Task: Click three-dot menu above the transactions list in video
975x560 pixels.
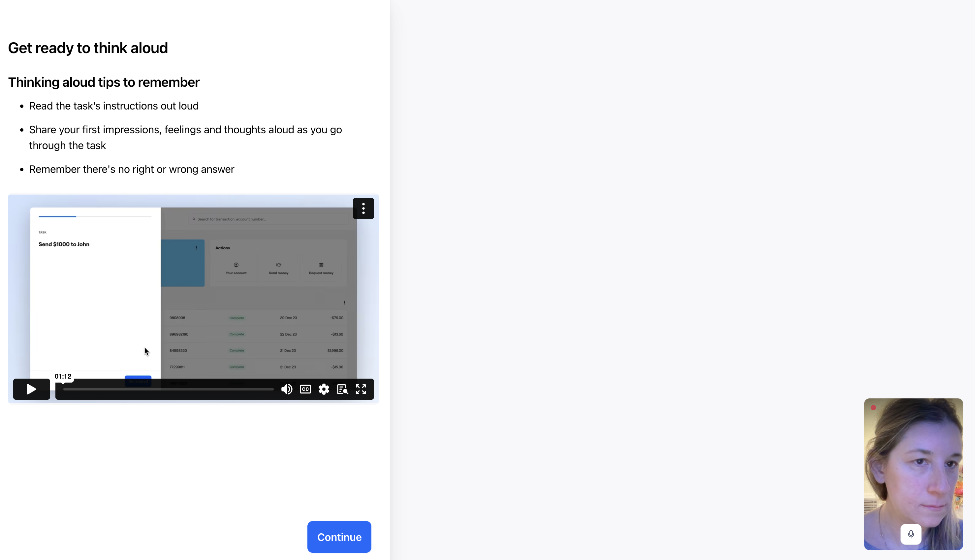Action: click(344, 303)
